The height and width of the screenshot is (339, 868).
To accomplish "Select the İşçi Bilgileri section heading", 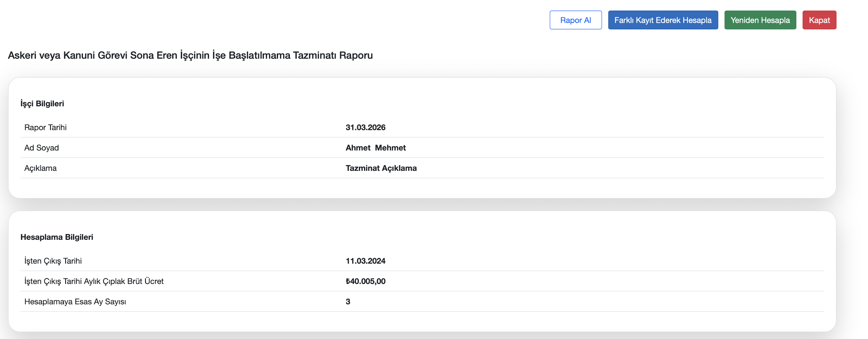I will click(42, 103).
